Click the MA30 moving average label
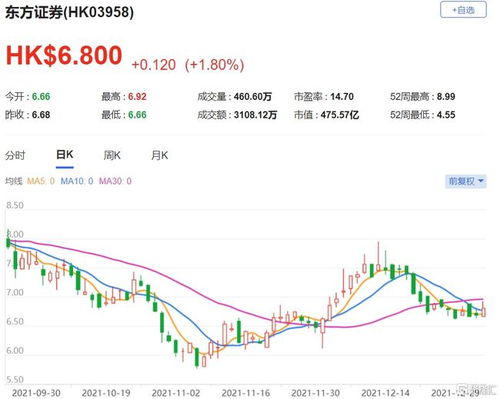Screen dimensions: 500x399 (x=115, y=181)
